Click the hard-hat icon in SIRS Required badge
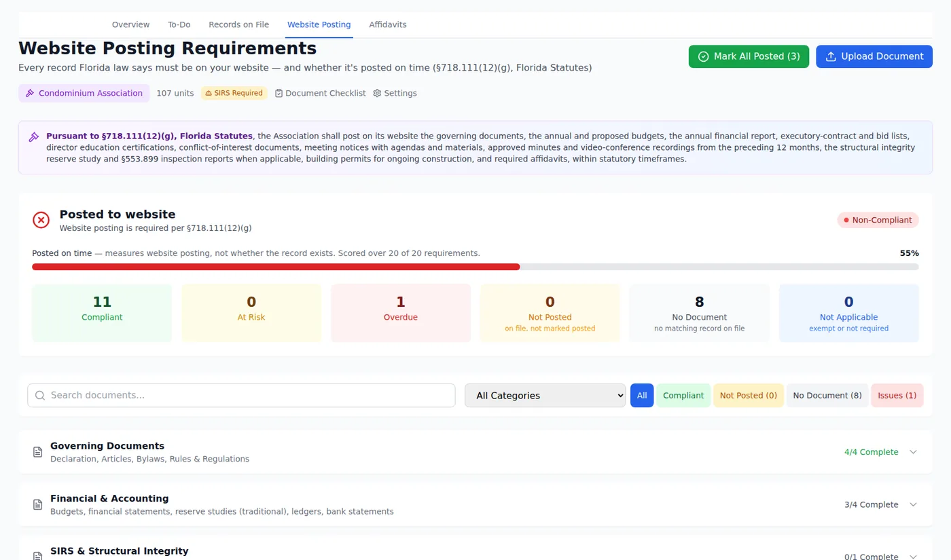This screenshot has height=560, width=951. coord(209,93)
